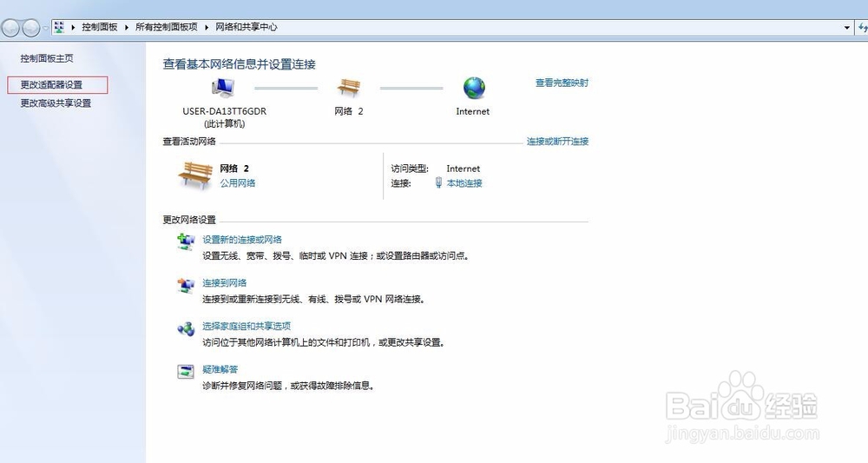This screenshot has width=868, height=463.
Task: Expand the arrow before 控制面板 in breadcrumb
Action: [x=73, y=27]
